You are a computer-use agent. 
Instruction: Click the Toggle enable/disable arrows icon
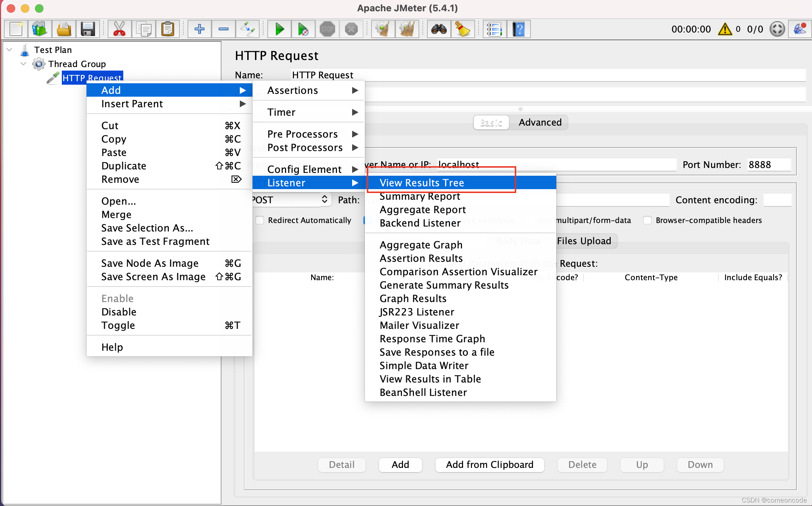(248, 29)
